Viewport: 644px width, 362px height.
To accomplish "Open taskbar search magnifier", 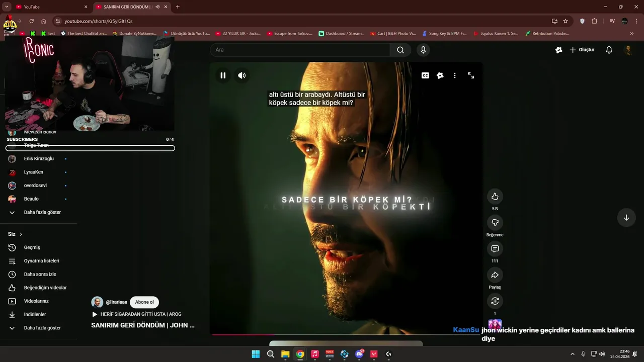I will point(271,354).
